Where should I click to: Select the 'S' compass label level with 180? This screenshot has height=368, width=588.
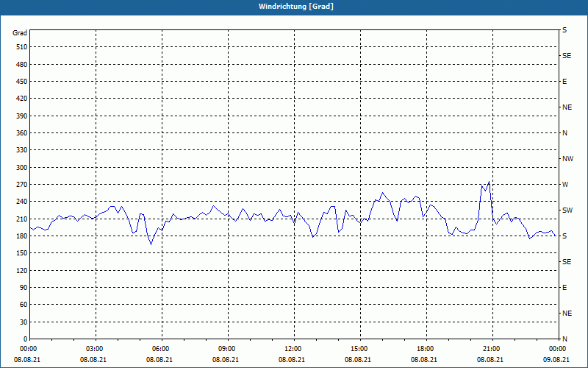click(x=564, y=236)
